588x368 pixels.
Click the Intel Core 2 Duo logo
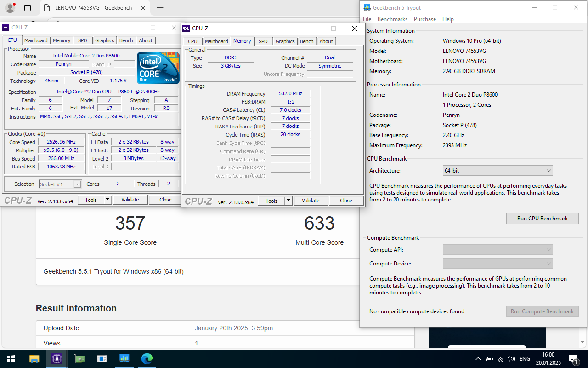[x=158, y=68]
